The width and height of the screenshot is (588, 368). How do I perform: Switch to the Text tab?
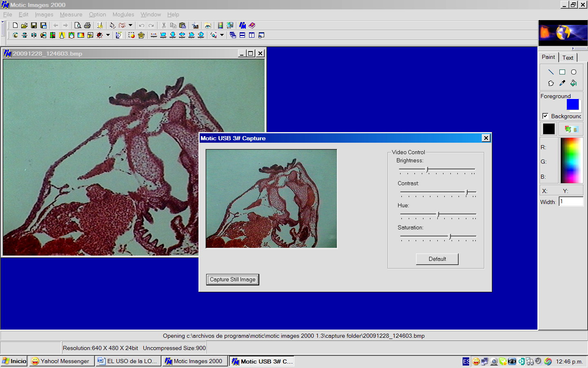pyautogui.click(x=568, y=57)
